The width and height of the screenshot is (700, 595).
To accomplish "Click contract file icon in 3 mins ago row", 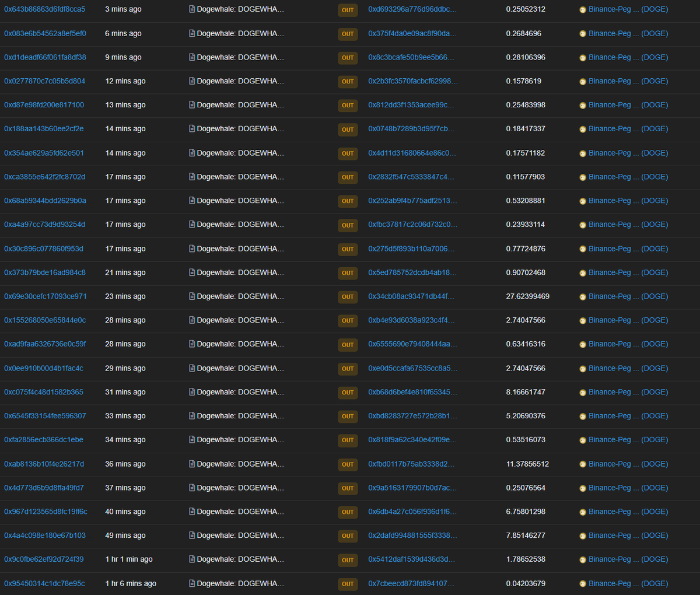I will tap(192, 9).
